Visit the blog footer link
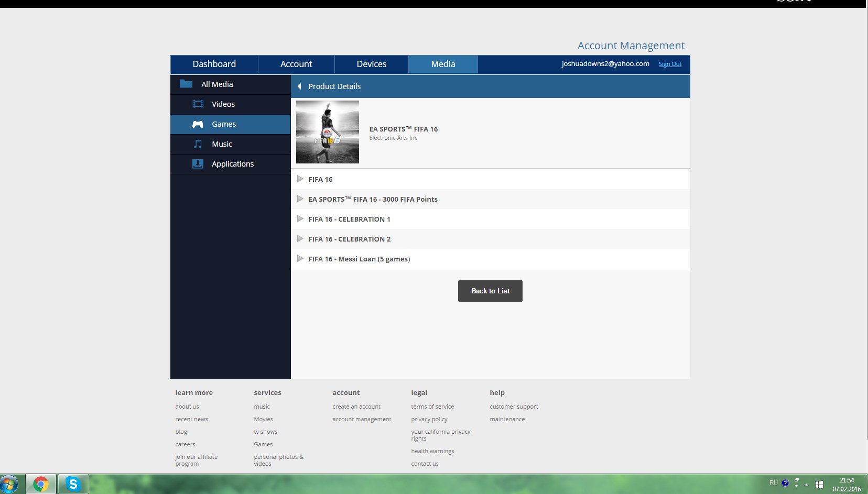 tap(181, 432)
